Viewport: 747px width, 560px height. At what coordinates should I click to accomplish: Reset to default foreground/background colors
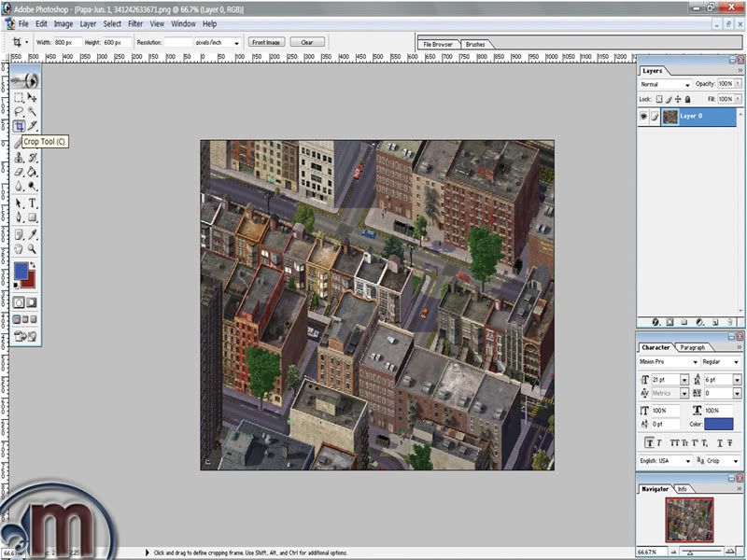tap(16, 286)
